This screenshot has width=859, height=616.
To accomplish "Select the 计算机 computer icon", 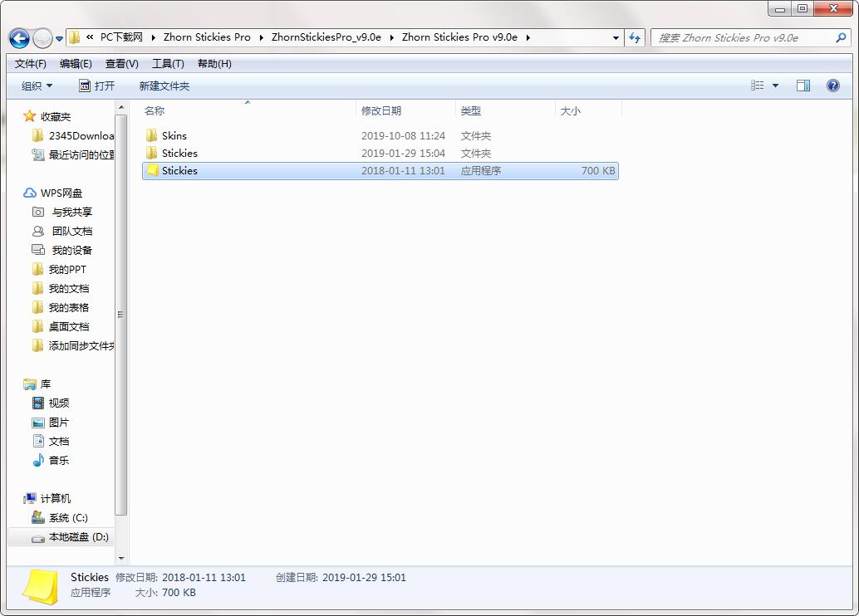I will click(x=30, y=498).
